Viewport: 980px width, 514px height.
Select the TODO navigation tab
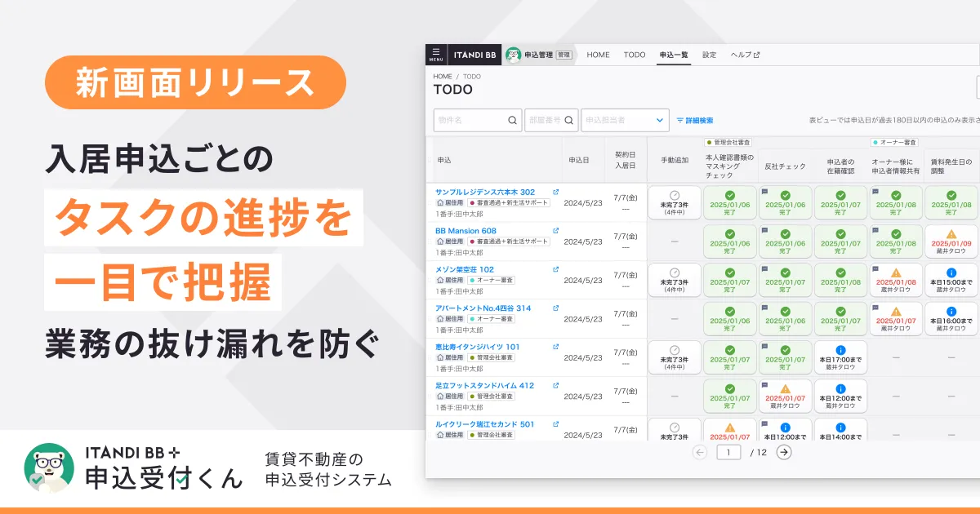(x=635, y=55)
